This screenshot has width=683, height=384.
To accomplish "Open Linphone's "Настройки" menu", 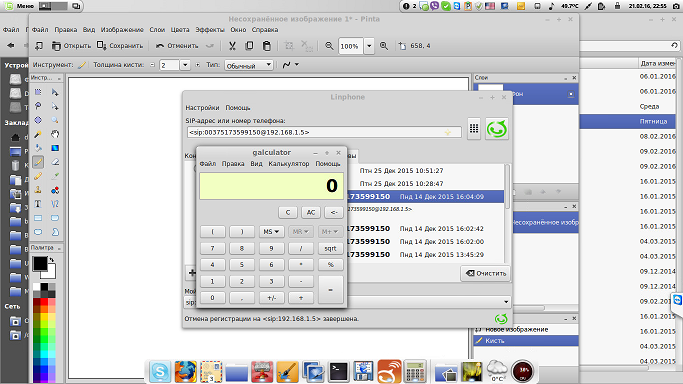I will tap(202, 108).
